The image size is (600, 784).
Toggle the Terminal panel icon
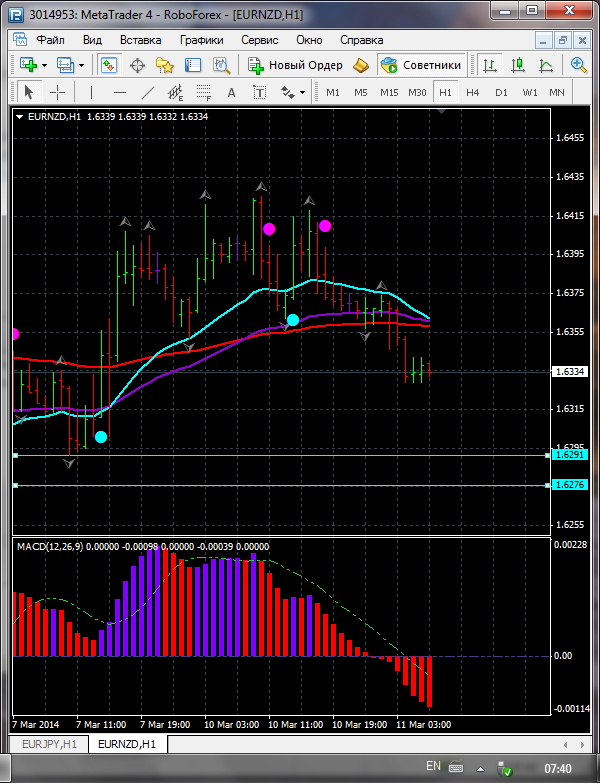[192, 65]
